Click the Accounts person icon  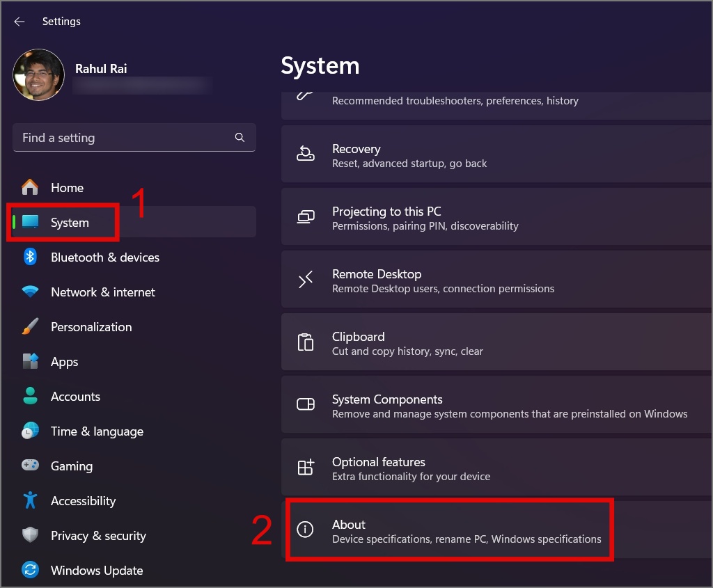point(31,397)
